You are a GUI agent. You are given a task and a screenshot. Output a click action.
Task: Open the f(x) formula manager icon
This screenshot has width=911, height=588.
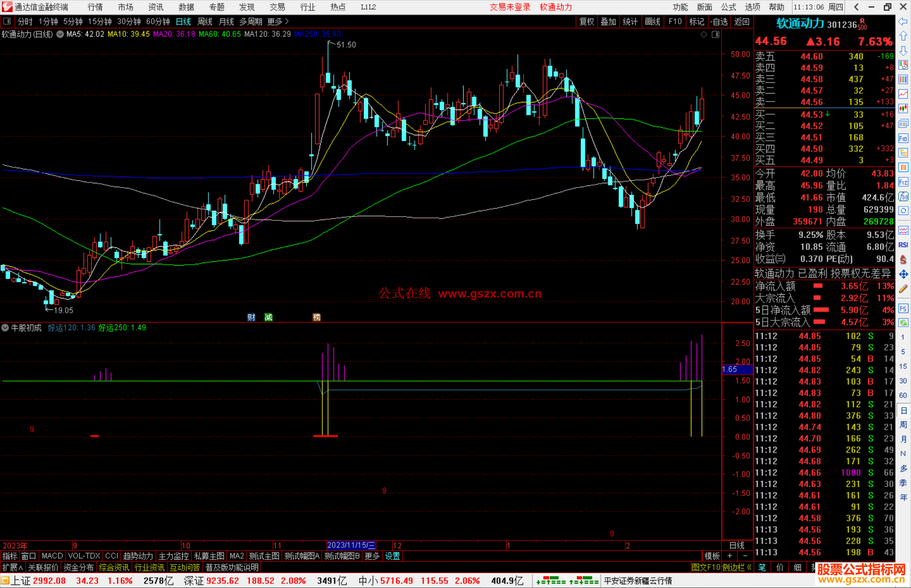(903, 196)
